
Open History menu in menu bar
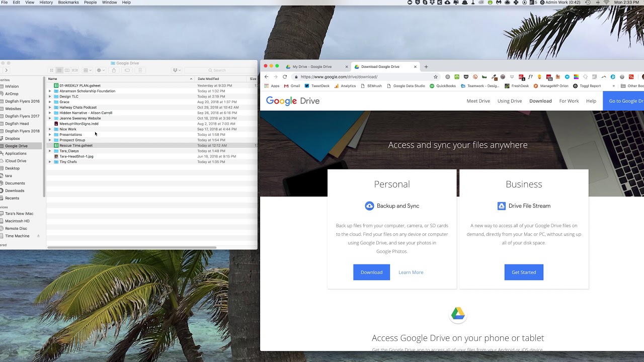point(46,3)
